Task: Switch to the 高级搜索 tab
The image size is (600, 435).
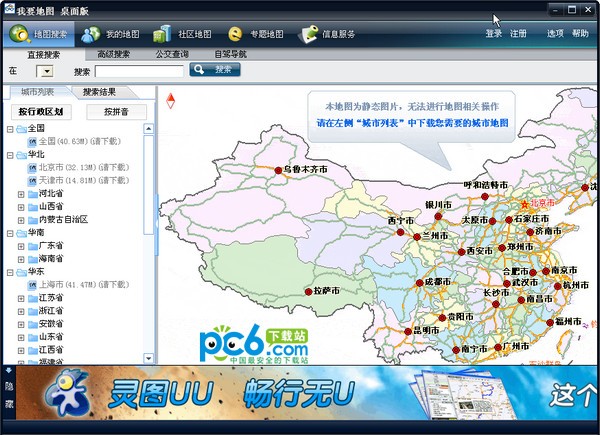Action: click(109, 54)
